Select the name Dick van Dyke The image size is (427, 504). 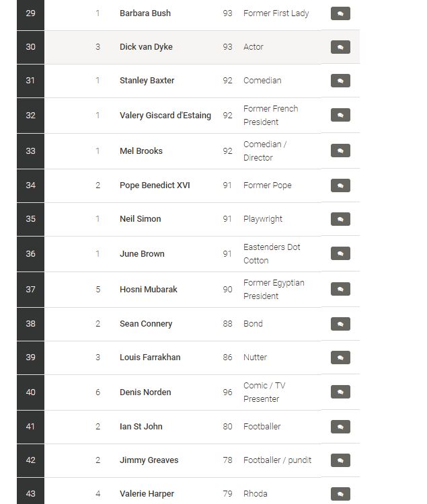tap(146, 47)
